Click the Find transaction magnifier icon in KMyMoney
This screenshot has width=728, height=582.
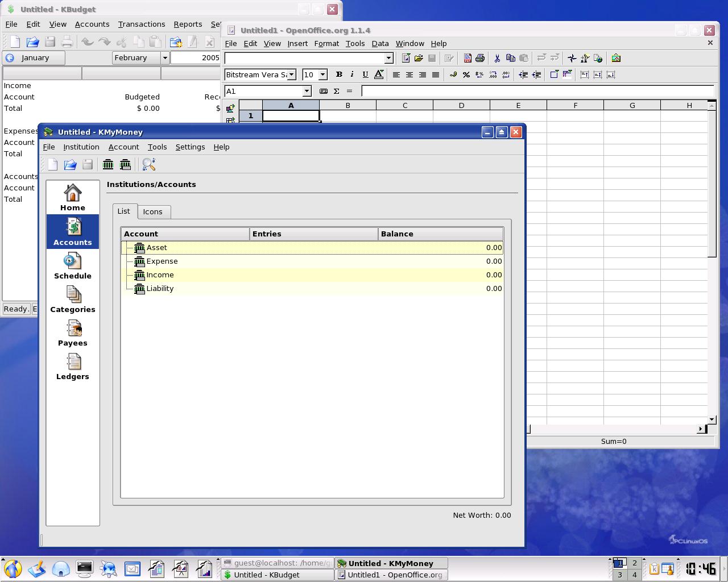click(149, 165)
